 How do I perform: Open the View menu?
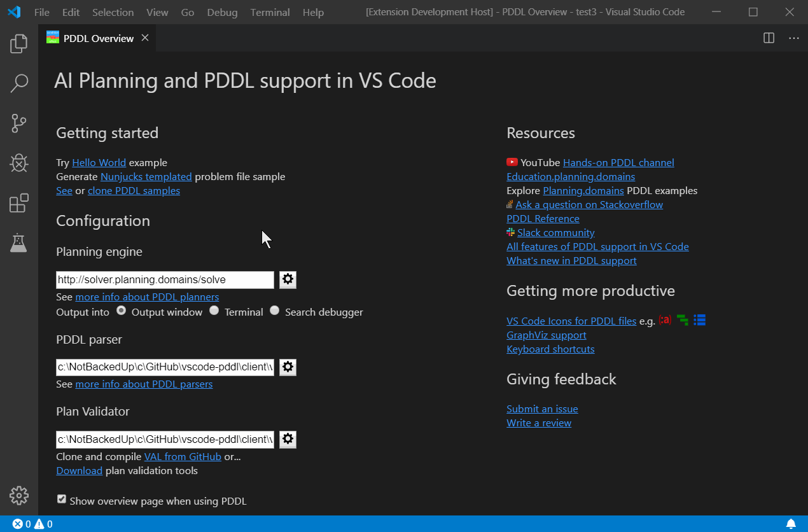157,12
